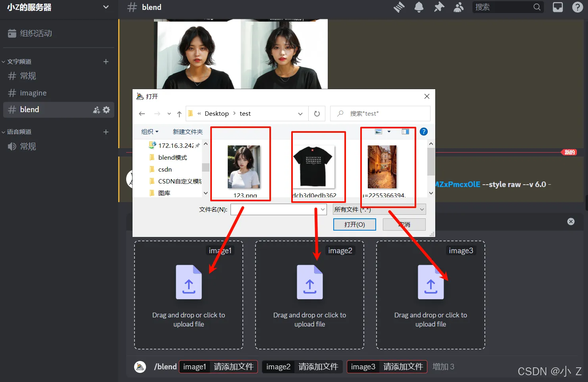Click refresh button in file dialog
The image size is (588, 382).
click(x=317, y=114)
